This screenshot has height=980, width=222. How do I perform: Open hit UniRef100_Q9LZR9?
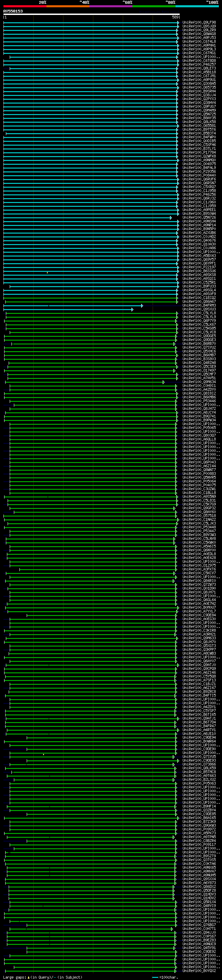point(199,30)
